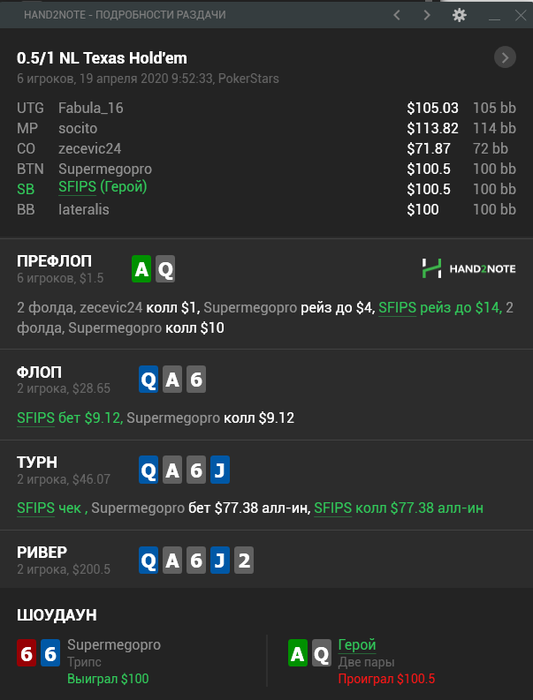Open SFIPS (Герой) player link in seat list

point(103,187)
